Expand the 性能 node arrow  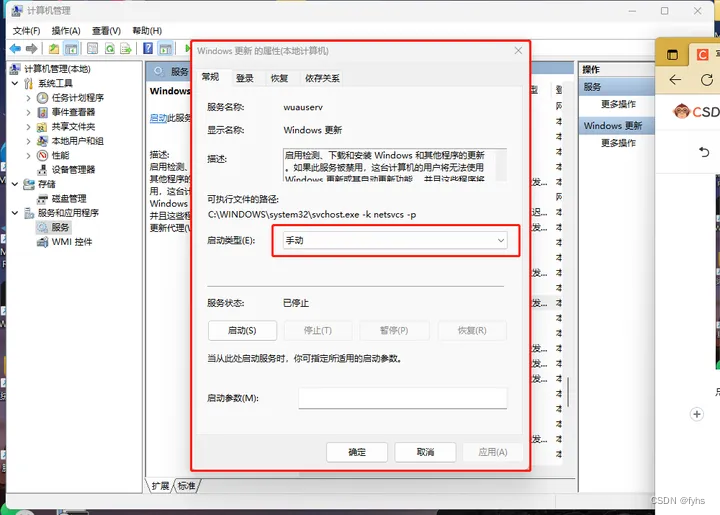28,155
